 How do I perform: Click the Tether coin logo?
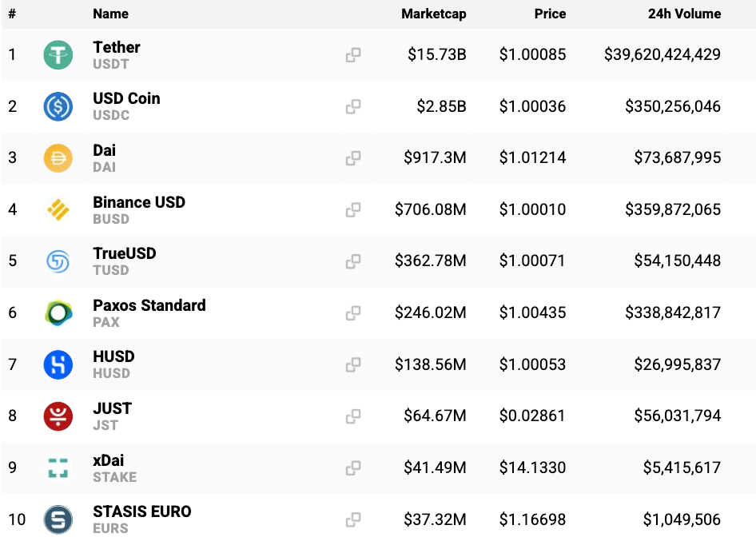click(58, 54)
